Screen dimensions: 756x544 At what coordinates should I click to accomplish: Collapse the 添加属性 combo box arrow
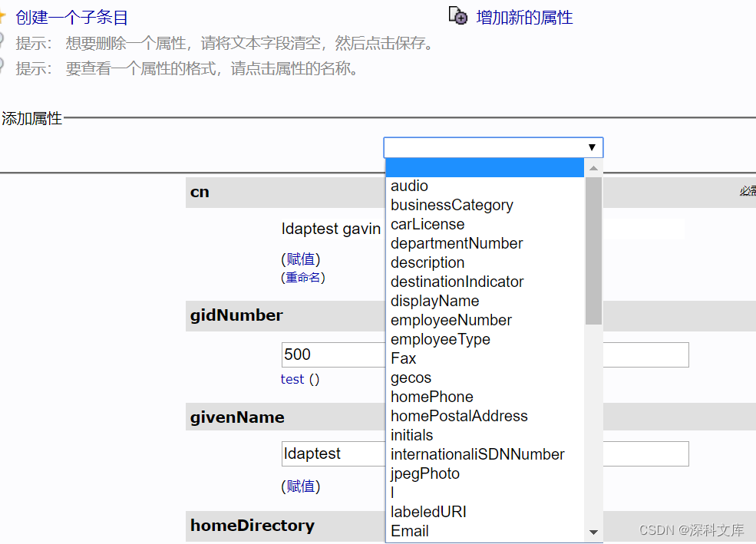pyautogui.click(x=592, y=147)
